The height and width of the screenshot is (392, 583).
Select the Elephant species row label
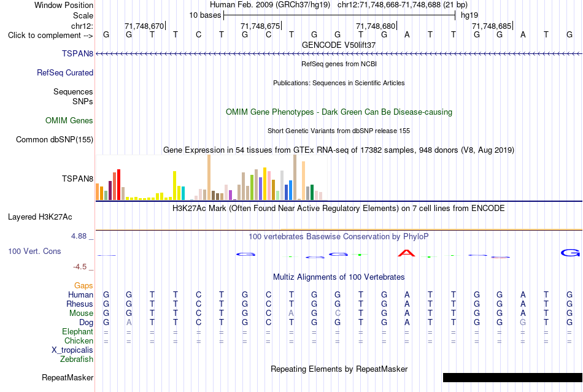78,331
